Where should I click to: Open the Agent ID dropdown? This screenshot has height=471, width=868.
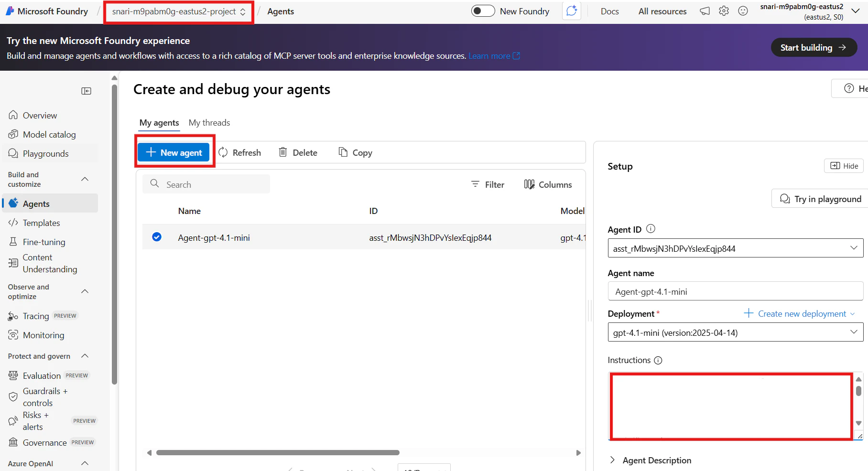pyautogui.click(x=735, y=248)
